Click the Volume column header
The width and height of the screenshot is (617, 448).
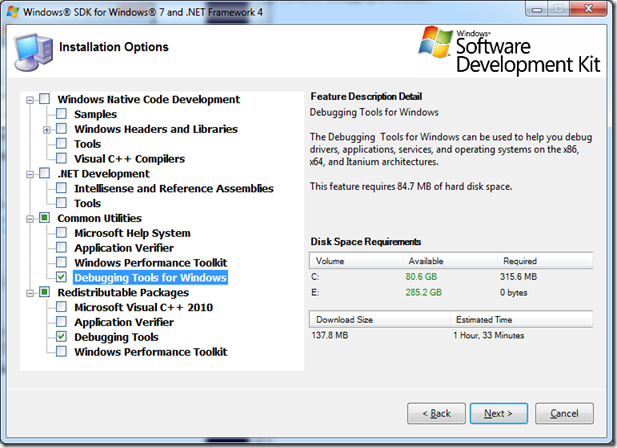pos(356,261)
